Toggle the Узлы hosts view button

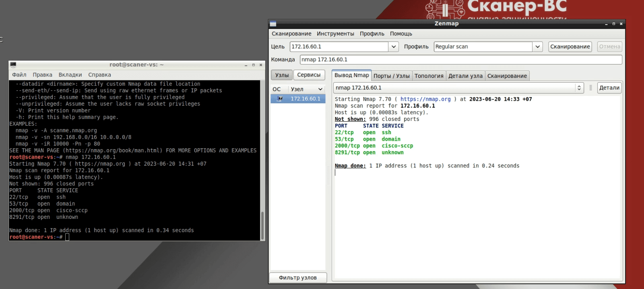(282, 75)
